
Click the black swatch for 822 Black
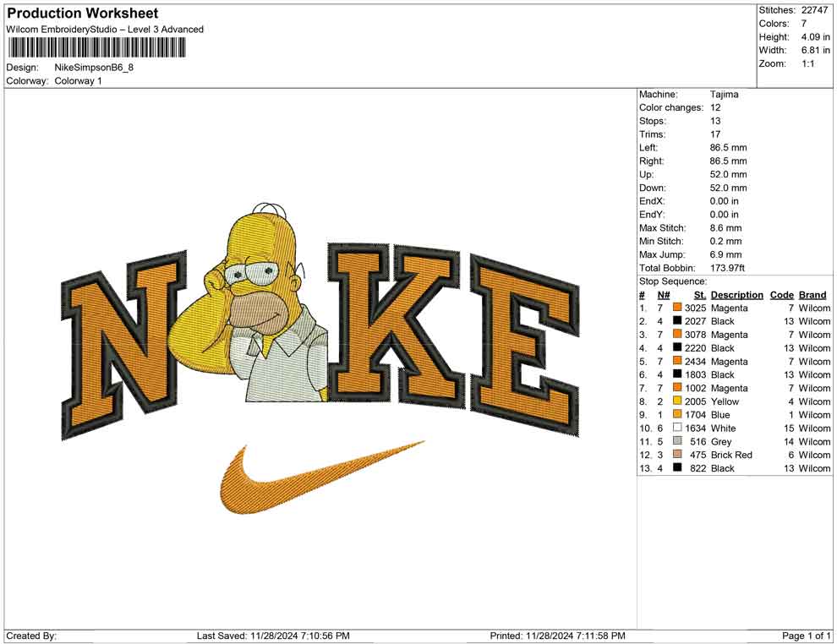pyautogui.click(x=677, y=467)
